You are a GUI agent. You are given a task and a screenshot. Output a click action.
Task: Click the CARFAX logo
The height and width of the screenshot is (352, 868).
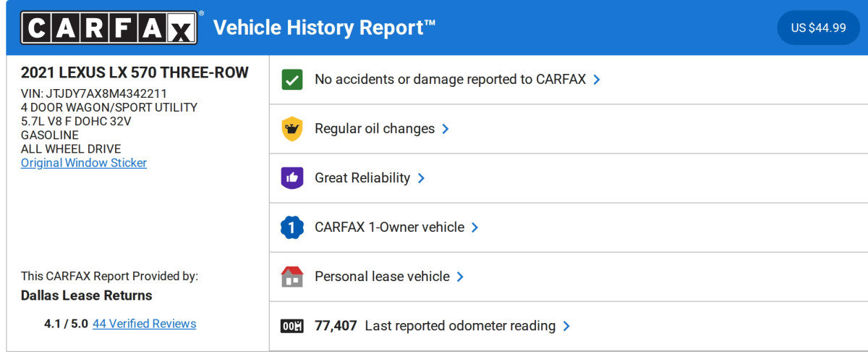point(109,28)
